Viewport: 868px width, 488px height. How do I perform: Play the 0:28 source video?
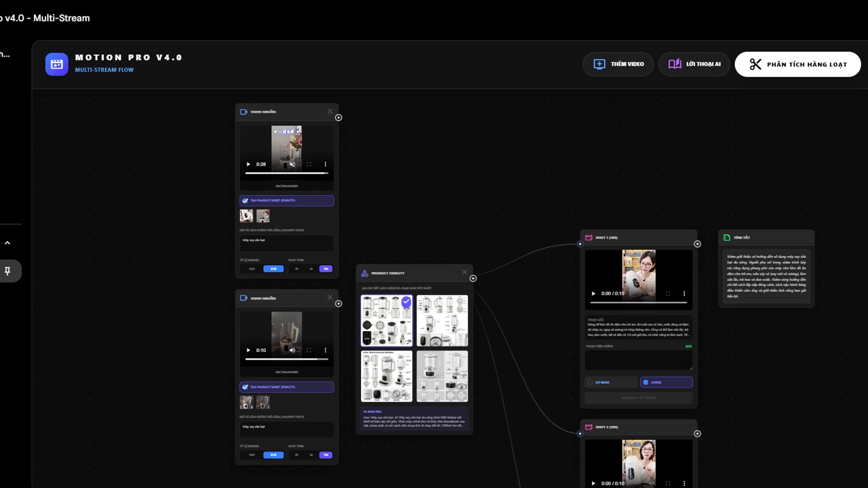(x=248, y=164)
